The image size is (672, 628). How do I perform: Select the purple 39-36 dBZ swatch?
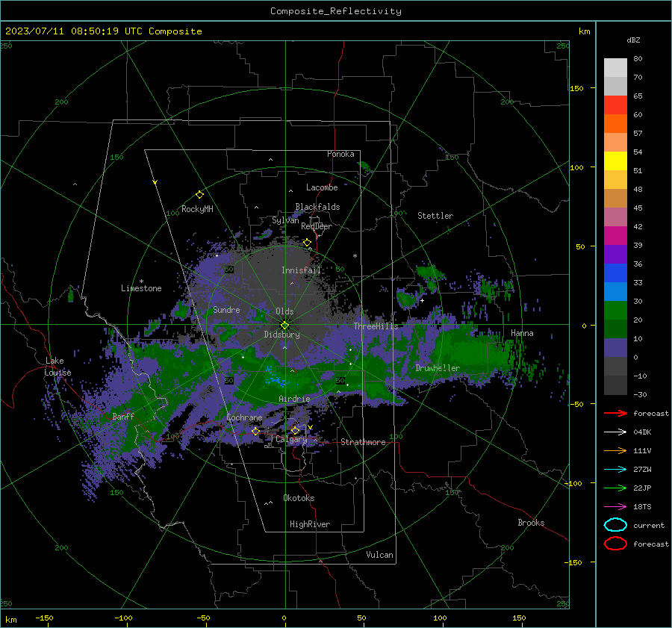coord(615,255)
